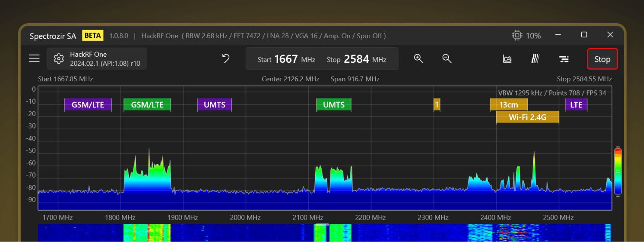Screen dimensions: 644x242
Task: Click the Center 2126.2 MHz label
Action: tap(291, 79)
